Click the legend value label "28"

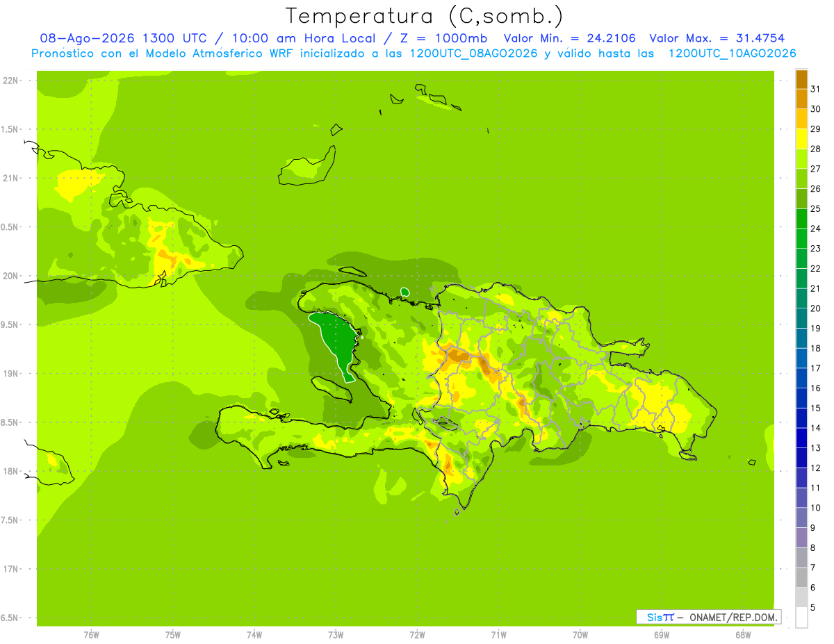815,149
